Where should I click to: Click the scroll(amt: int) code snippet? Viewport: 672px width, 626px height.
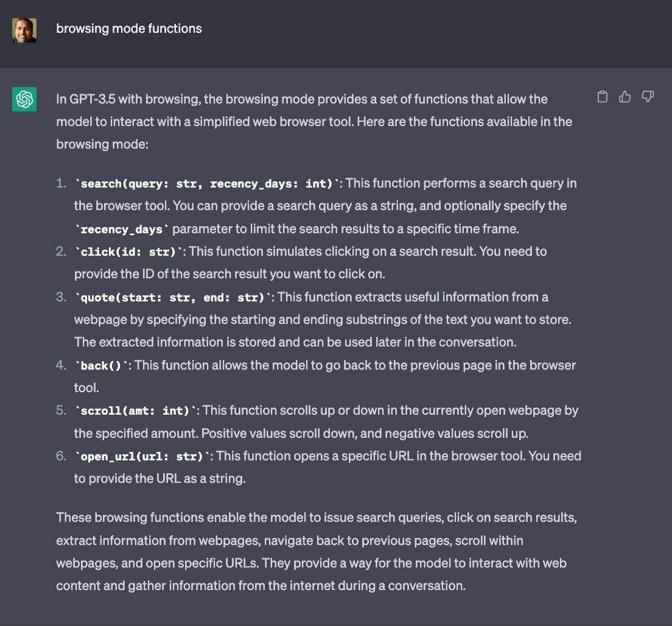pyautogui.click(x=135, y=411)
